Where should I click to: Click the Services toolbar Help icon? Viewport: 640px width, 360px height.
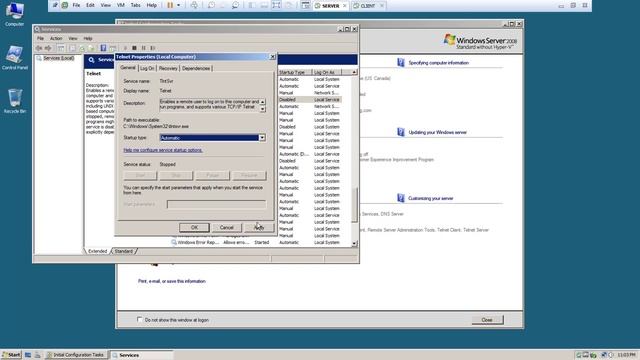click(x=103, y=48)
